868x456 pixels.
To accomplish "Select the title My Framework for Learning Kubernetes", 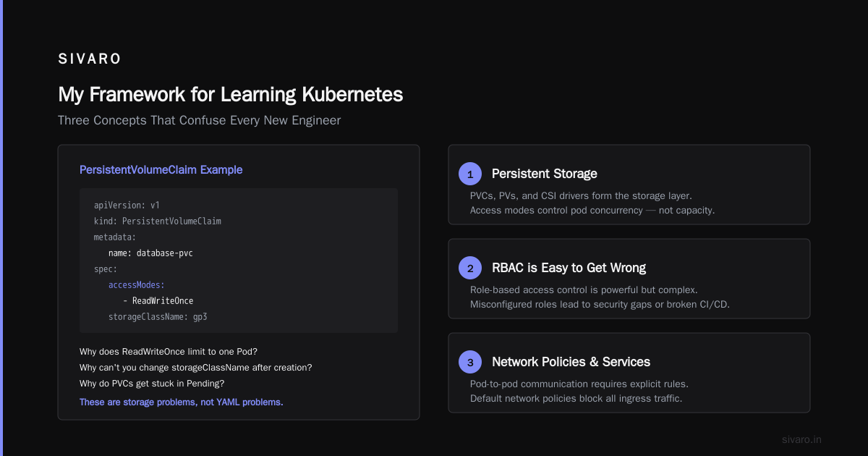I will coord(230,94).
